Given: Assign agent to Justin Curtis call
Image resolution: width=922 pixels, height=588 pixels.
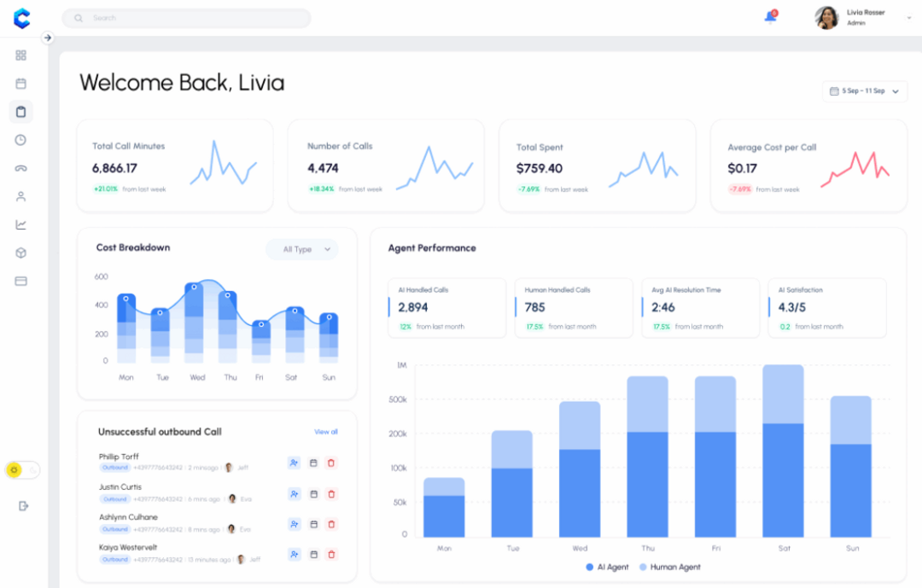Looking at the screenshot, I should coord(295,493).
